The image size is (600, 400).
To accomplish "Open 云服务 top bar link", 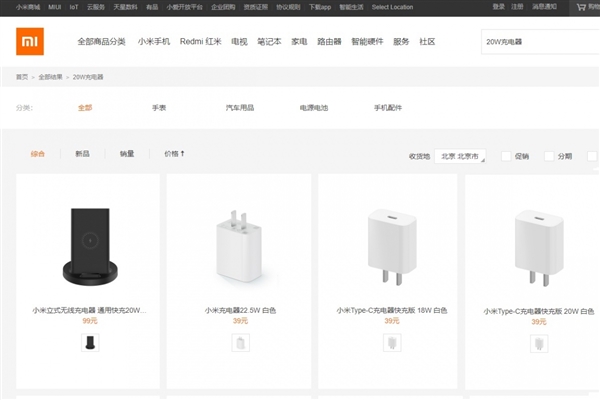I will (x=96, y=7).
